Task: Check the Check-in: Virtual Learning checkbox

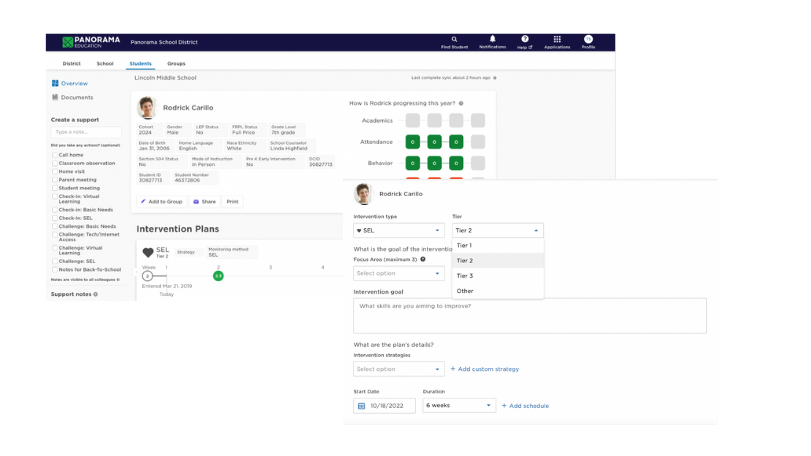Action: pyautogui.click(x=55, y=196)
